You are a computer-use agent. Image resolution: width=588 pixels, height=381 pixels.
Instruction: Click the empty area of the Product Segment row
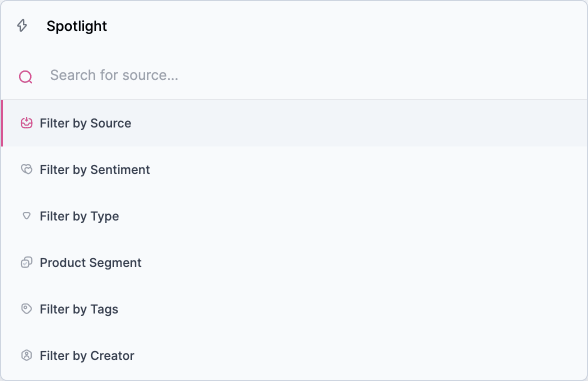click(x=363, y=263)
